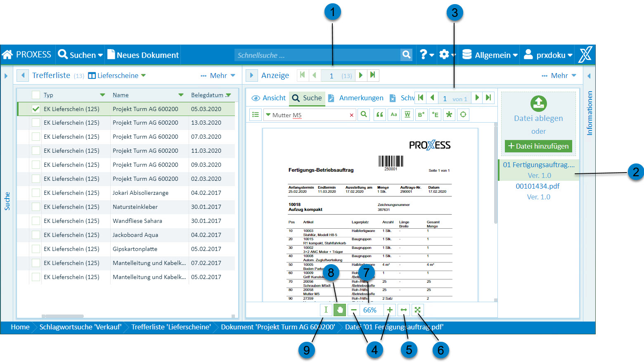Tick the select-all checkbox in header
Image resolution: width=644 pixels, height=362 pixels.
(36, 95)
